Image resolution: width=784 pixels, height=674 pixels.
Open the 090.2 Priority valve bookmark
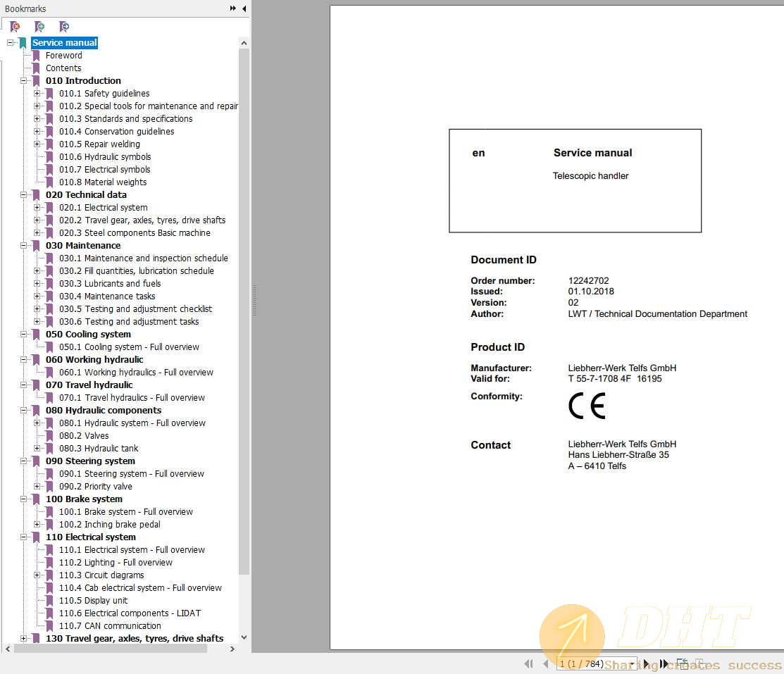pyautogui.click(x=96, y=487)
